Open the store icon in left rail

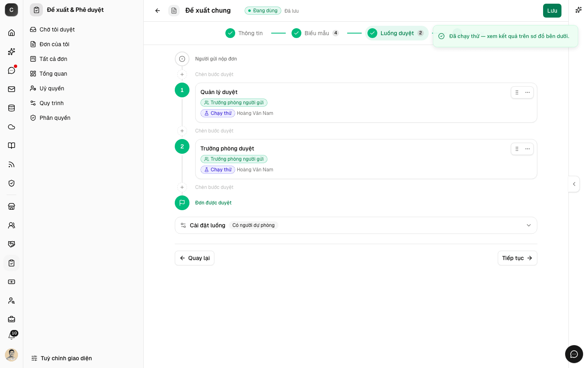click(11, 206)
